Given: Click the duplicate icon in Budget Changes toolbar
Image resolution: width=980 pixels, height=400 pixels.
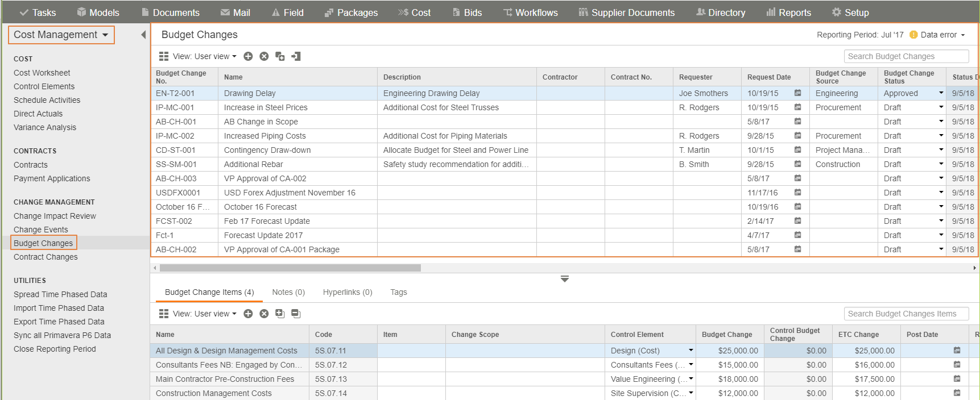Looking at the screenshot, I should click(x=280, y=56).
